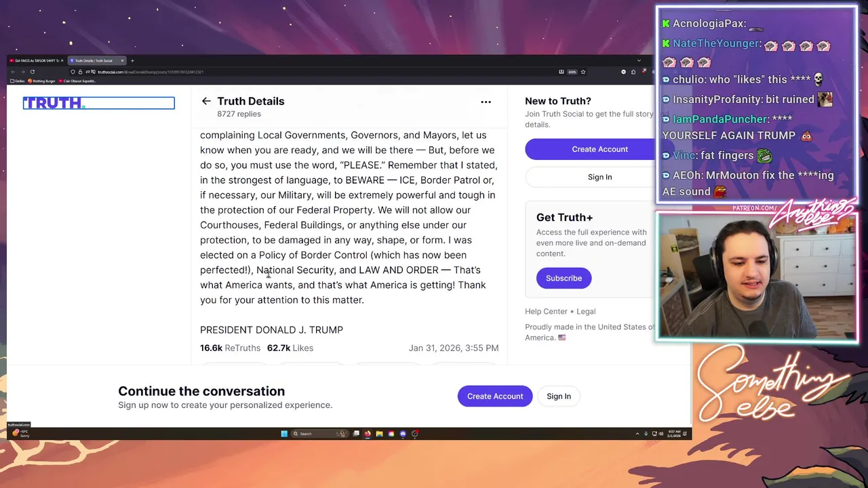Click the streamer webcam video thumbnail

[757, 276]
